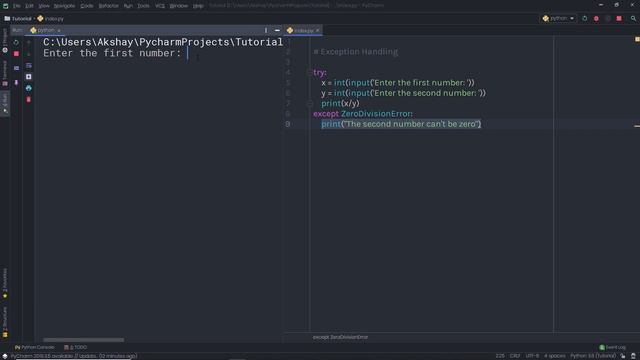Viewport: 640px width, 360px height.
Task: Click the tool windows toggle icon in status bar corner
Action: tap(4, 356)
